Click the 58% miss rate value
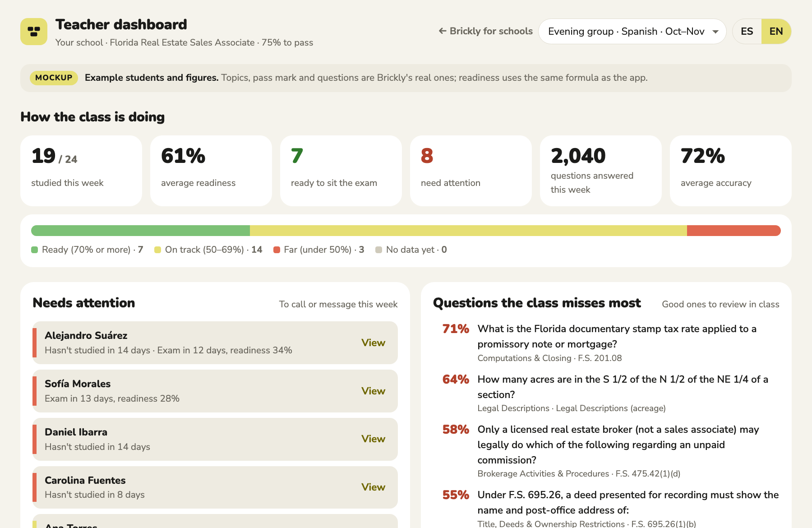Viewport: 812px width, 528px height. (x=456, y=430)
